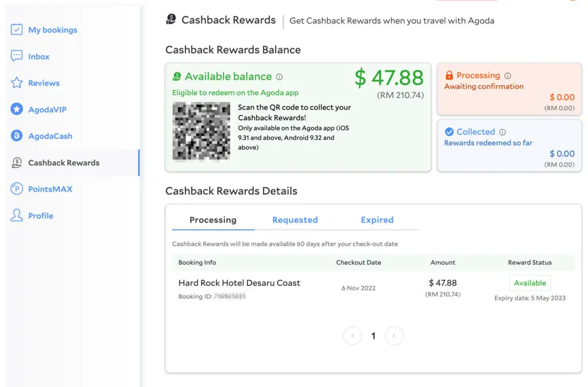Open AgodaVIP link

[47, 110]
